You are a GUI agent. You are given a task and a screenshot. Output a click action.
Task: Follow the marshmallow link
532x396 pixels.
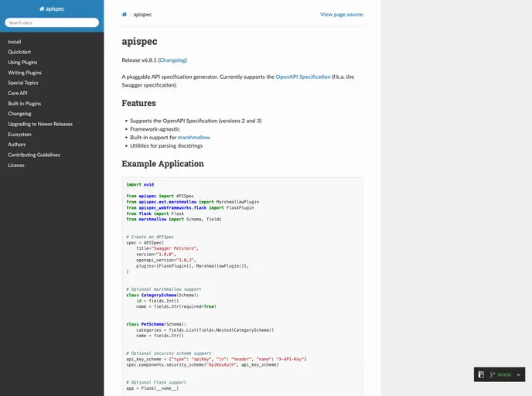194,138
